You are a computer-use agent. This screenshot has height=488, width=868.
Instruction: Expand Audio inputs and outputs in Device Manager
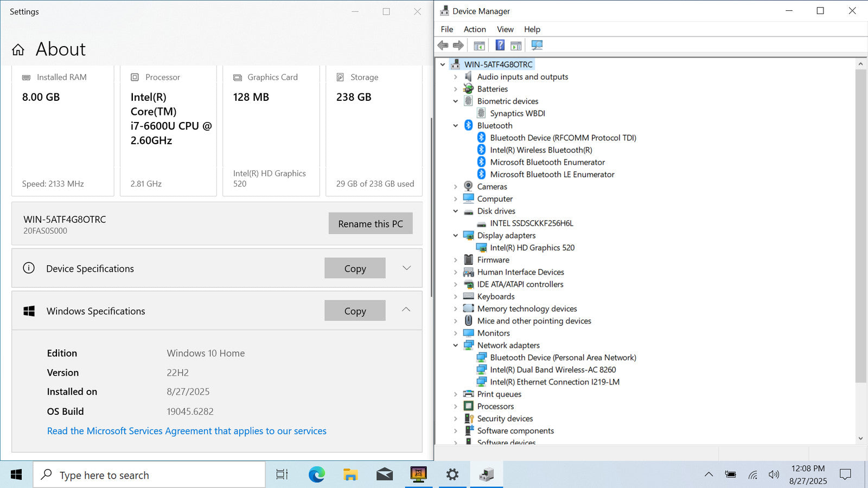456,77
